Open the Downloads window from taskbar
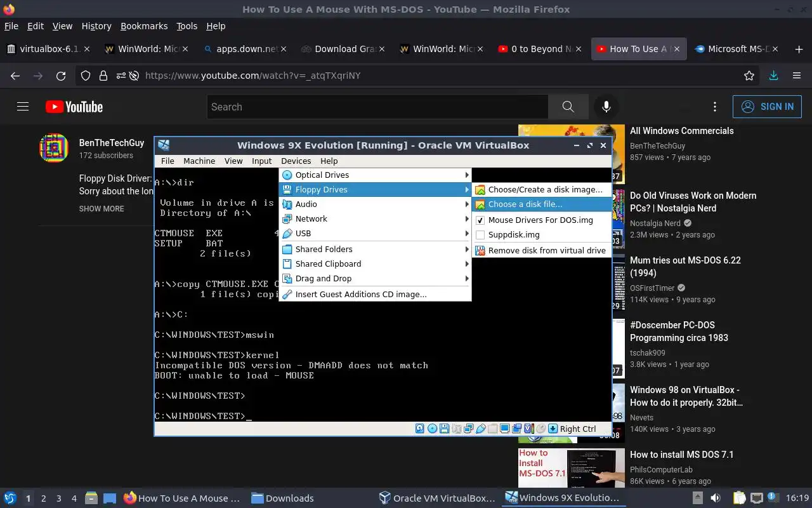This screenshot has height=508, width=812. click(x=282, y=498)
